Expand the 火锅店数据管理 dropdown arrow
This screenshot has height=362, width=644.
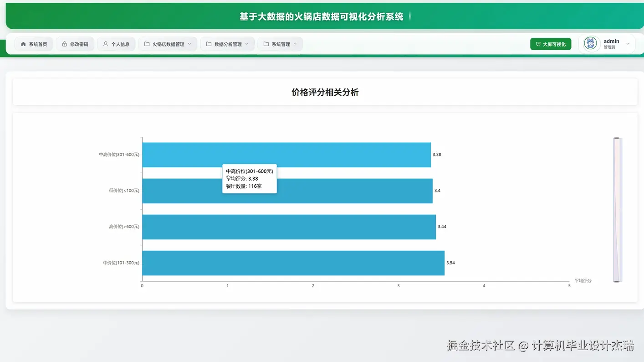click(189, 44)
